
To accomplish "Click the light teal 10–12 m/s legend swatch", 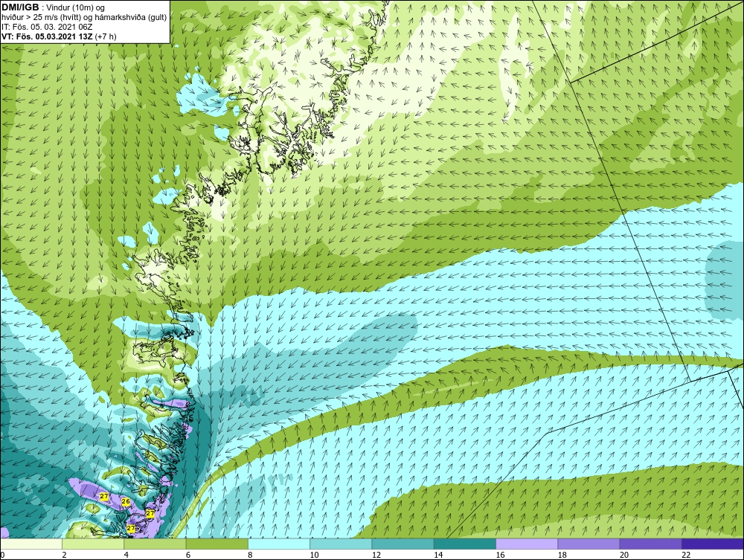I will point(341,544).
